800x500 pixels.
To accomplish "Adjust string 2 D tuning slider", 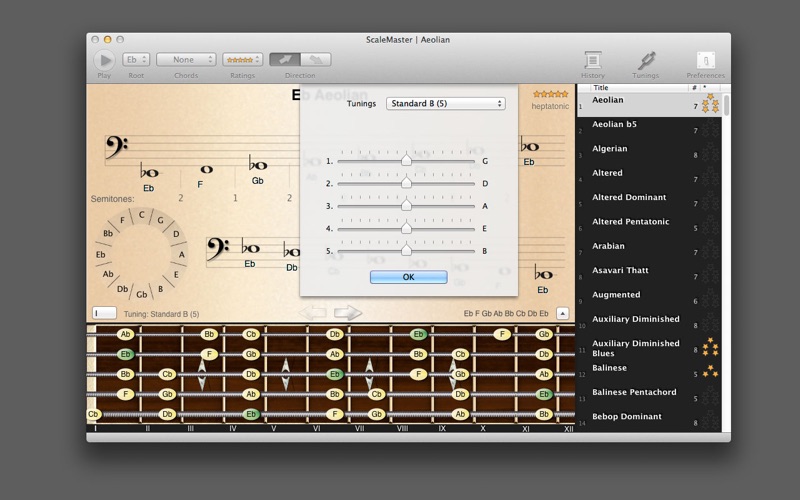I will 406,183.
